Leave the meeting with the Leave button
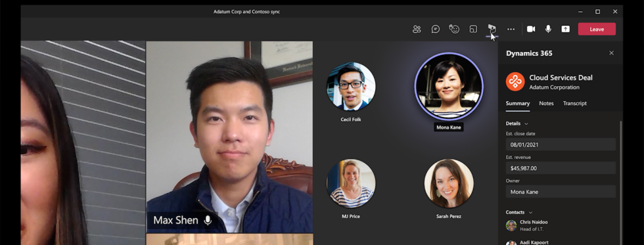This screenshot has width=644, height=245. (x=597, y=29)
